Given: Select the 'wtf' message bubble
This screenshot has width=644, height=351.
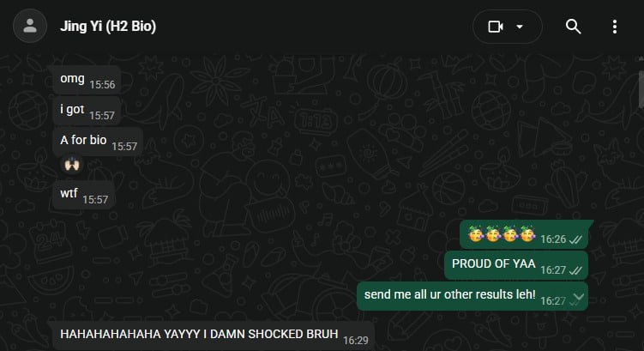Looking at the screenshot, I should click(84, 195).
